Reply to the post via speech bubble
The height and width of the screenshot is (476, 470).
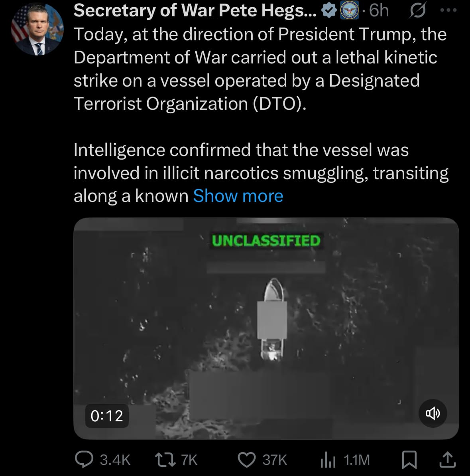84,460
